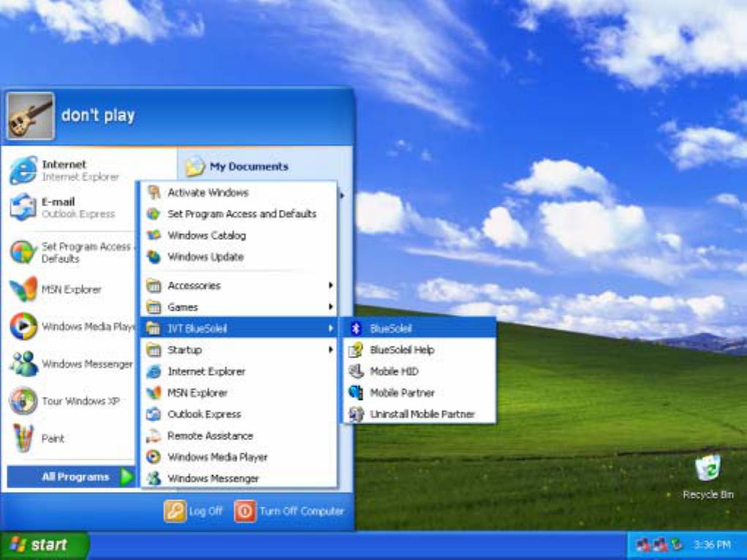Viewport: 747px width, 560px height.
Task: Click the Remote Assistance icon
Action: point(154,436)
